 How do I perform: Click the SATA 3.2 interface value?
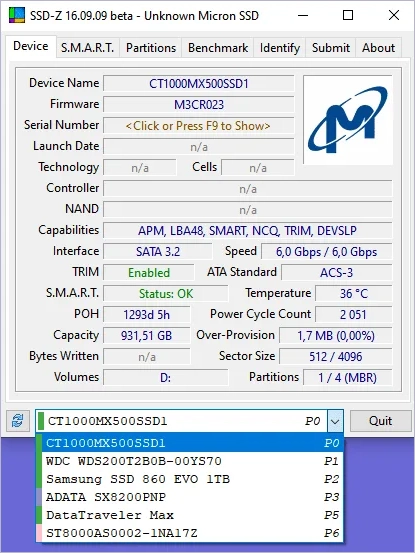pos(158,252)
